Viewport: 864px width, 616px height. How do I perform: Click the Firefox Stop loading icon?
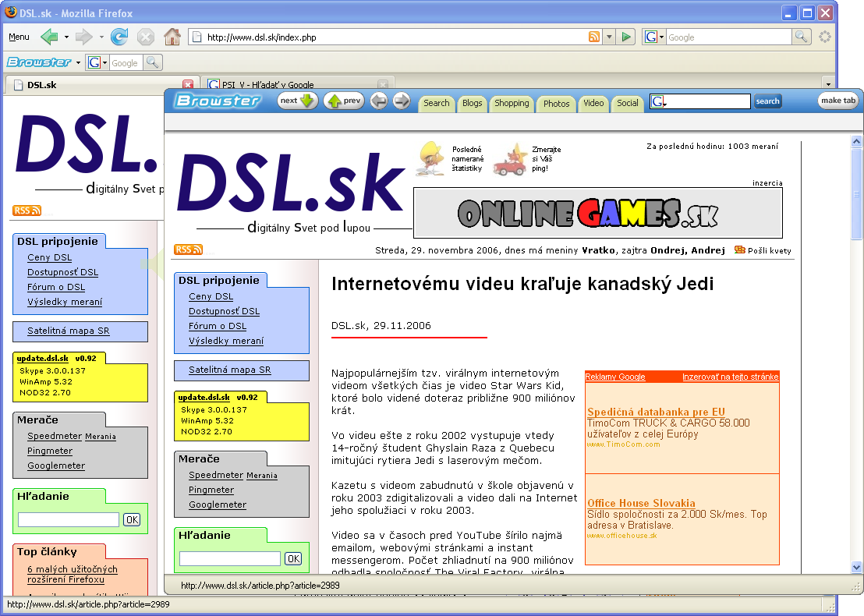(x=146, y=37)
